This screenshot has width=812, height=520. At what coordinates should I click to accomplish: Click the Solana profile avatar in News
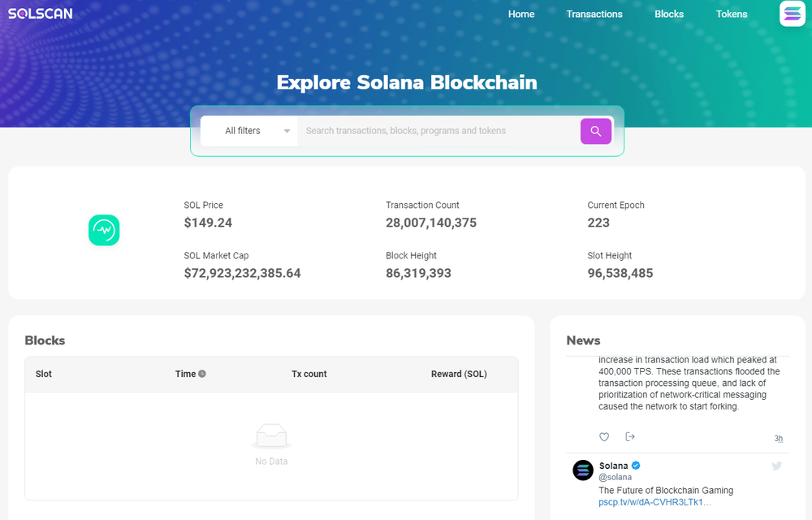[x=583, y=470]
